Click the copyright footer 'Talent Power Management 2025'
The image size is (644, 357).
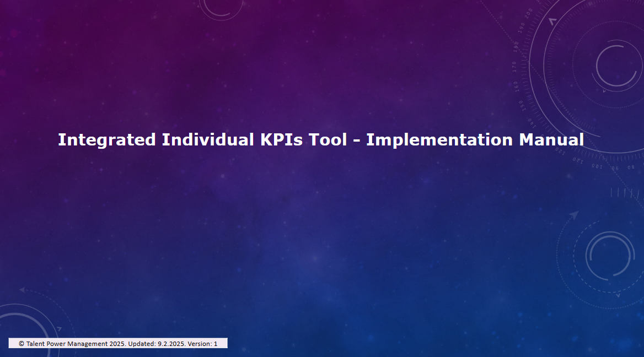click(118, 343)
